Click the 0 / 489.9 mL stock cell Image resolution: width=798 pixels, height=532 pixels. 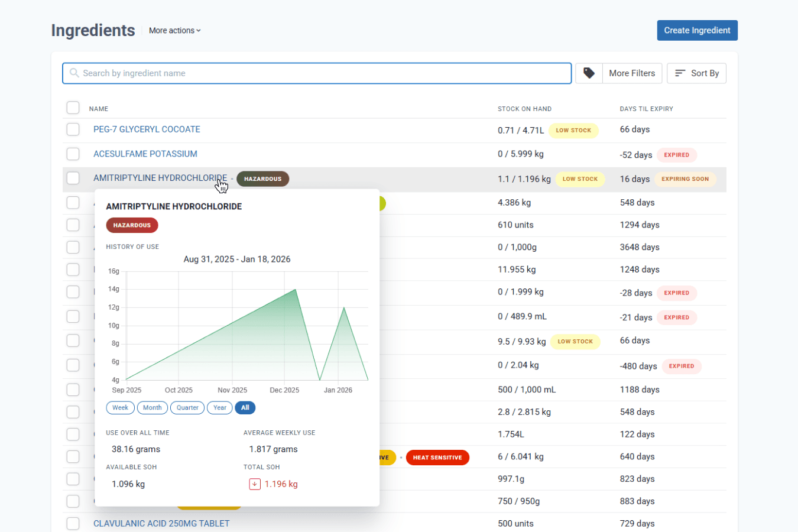click(x=522, y=317)
